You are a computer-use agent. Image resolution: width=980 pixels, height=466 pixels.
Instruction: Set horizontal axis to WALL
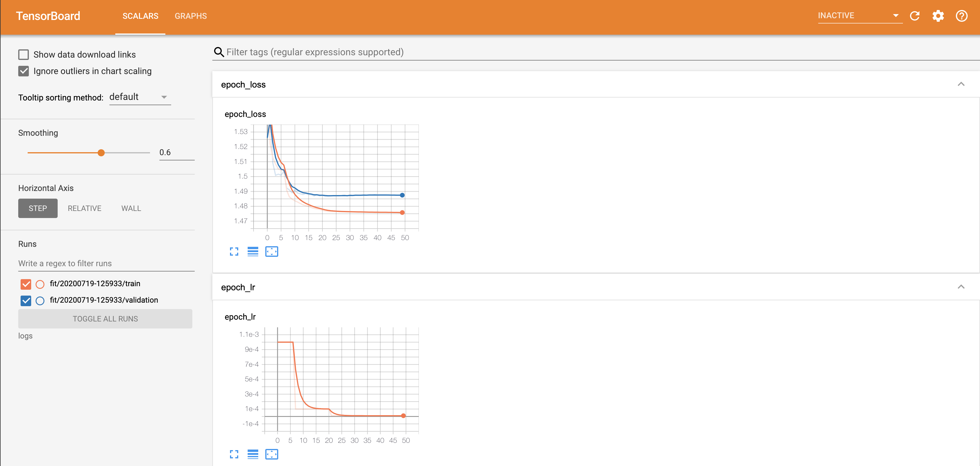point(131,208)
